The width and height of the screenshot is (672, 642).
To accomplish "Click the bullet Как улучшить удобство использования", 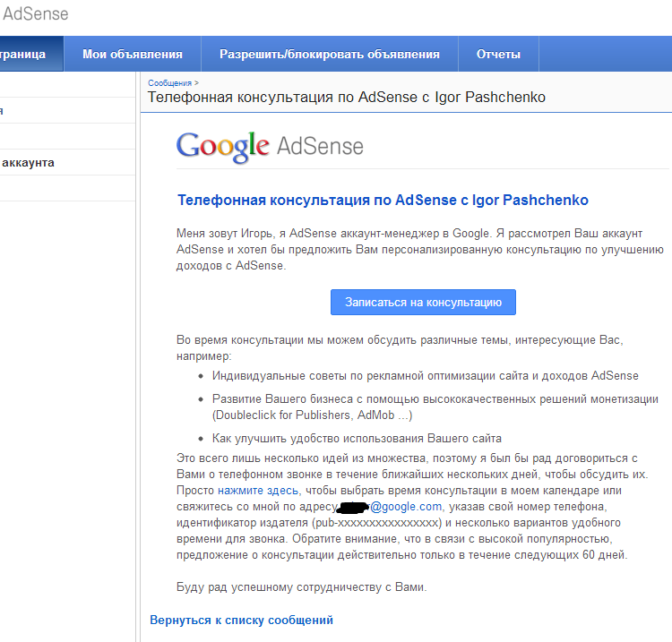I will 357,439.
